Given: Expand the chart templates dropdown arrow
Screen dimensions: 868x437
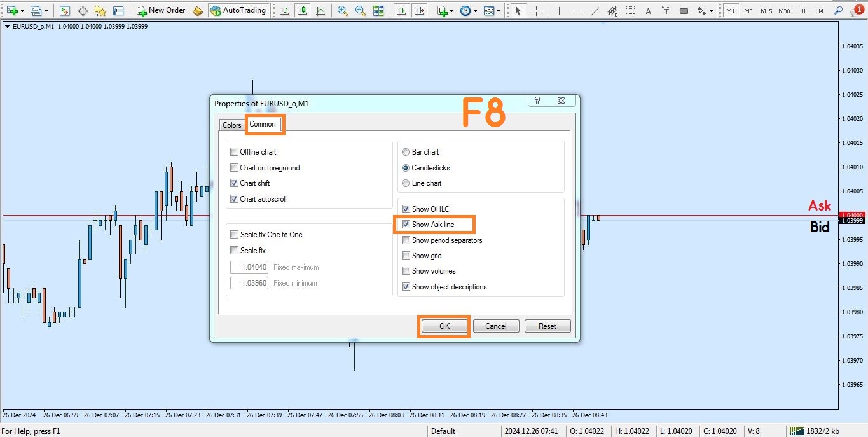Looking at the screenshot, I should point(499,11).
